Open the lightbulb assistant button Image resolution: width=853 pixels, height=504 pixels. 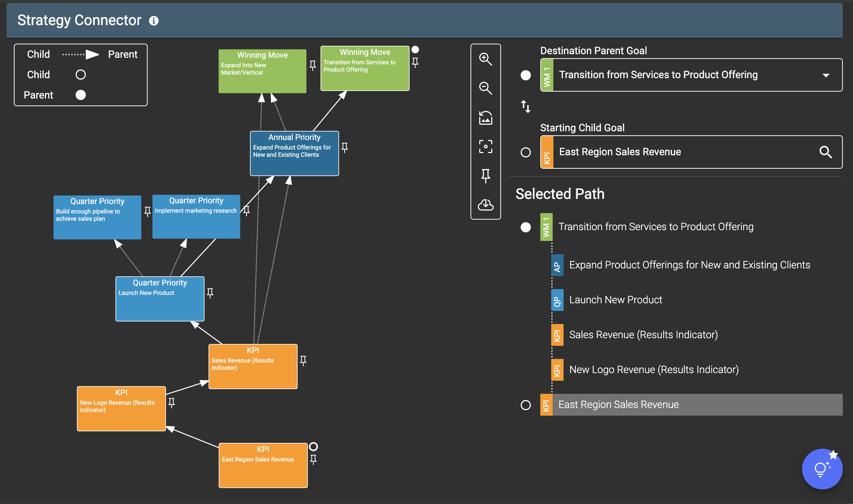point(822,469)
